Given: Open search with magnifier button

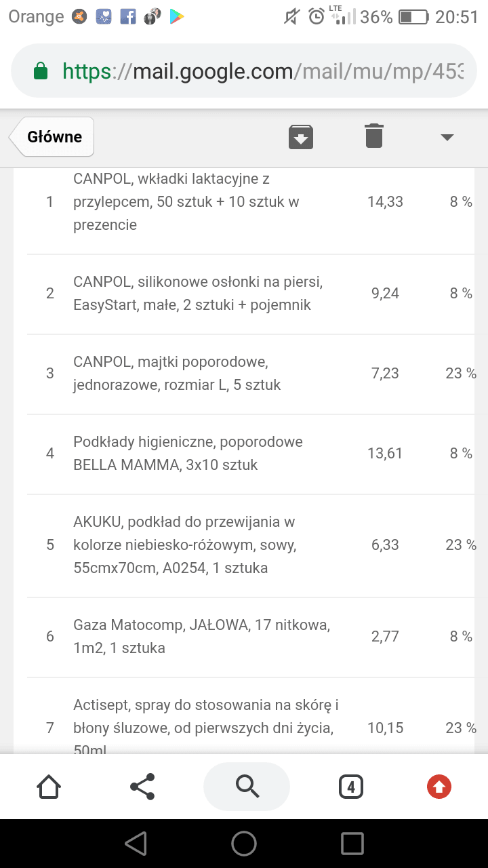Looking at the screenshot, I should point(247,787).
